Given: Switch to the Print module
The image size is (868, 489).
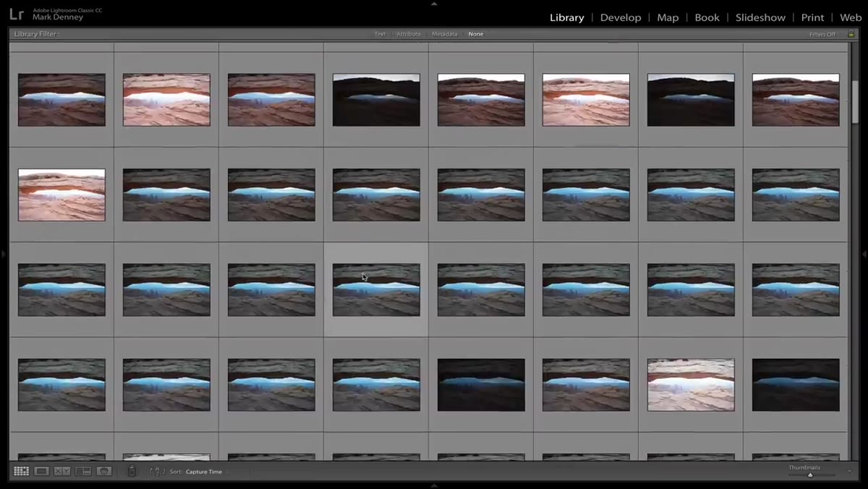Looking at the screenshot, I should click(x=812, y=17).
